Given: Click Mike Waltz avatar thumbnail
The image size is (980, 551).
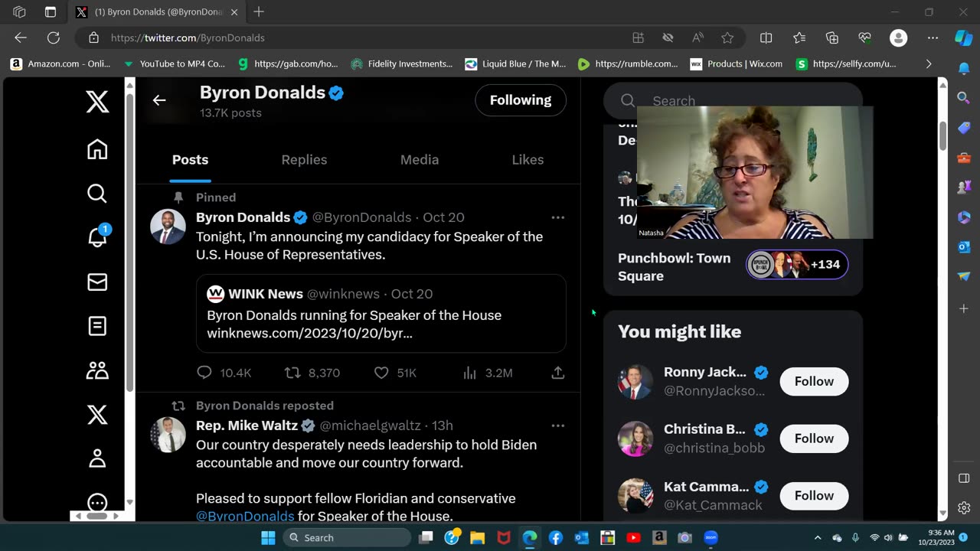Looking at the screenshot, I should coord(168,435).
